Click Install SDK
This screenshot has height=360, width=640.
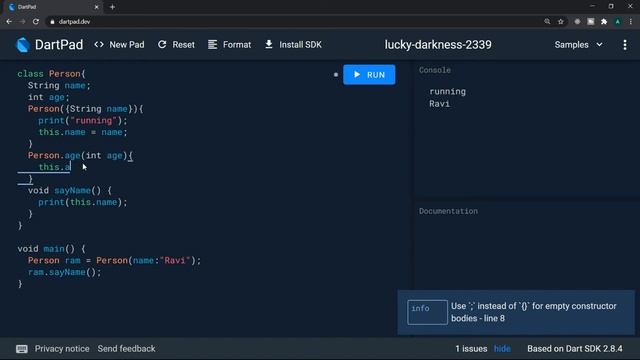pos(293,45)
